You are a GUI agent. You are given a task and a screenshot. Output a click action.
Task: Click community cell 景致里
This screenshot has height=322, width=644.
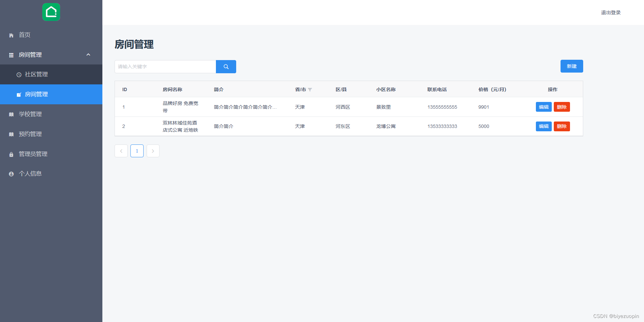(383, 107)
